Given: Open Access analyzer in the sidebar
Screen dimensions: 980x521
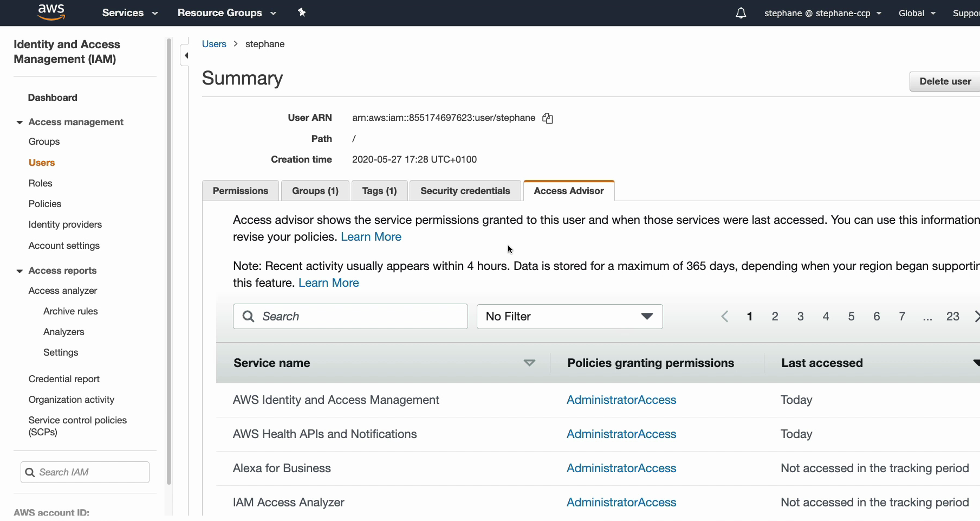Looking at the screenshot, I should point(63,291).
